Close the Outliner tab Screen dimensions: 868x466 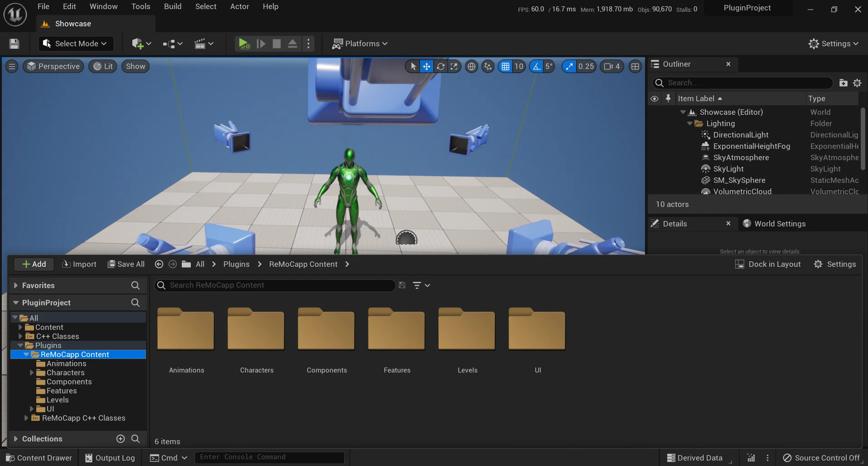tap(728, 64)
